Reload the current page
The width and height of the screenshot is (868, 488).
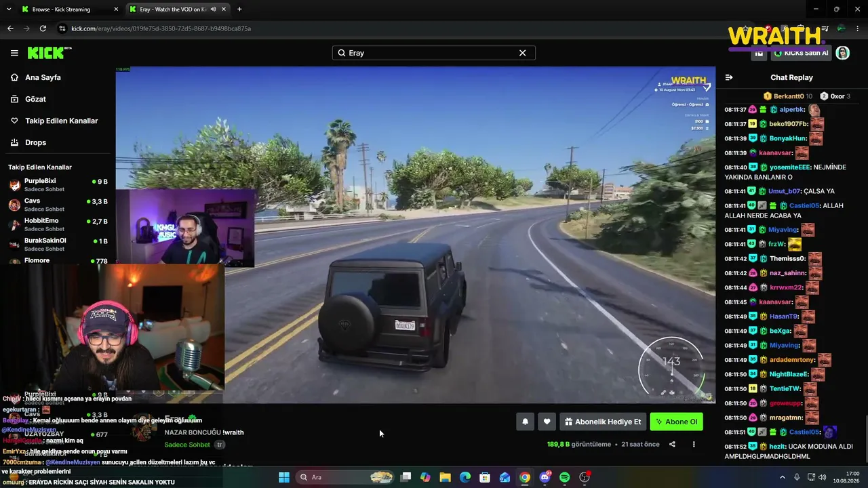point(43,28)
